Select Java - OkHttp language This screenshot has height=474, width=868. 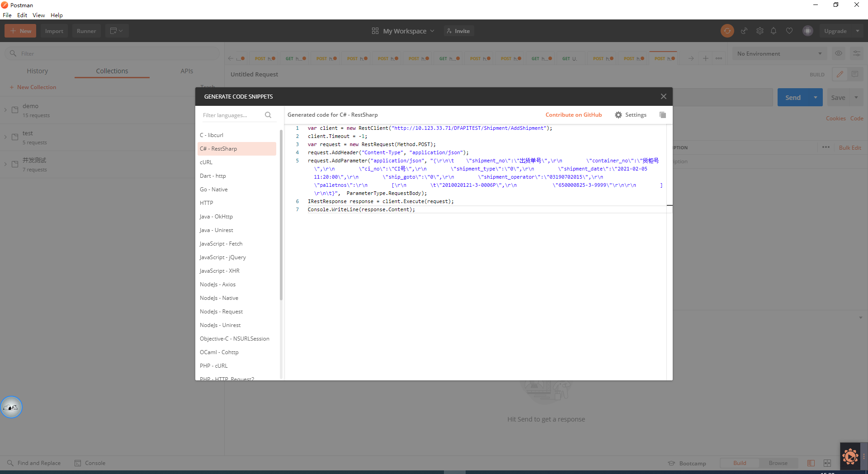(x=236, y=216)
